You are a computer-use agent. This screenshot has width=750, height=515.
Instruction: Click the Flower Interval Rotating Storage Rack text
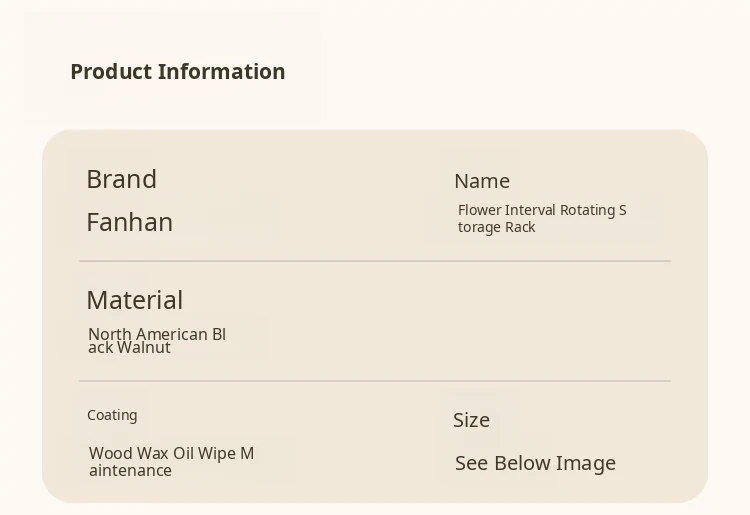tap(541, 218)
